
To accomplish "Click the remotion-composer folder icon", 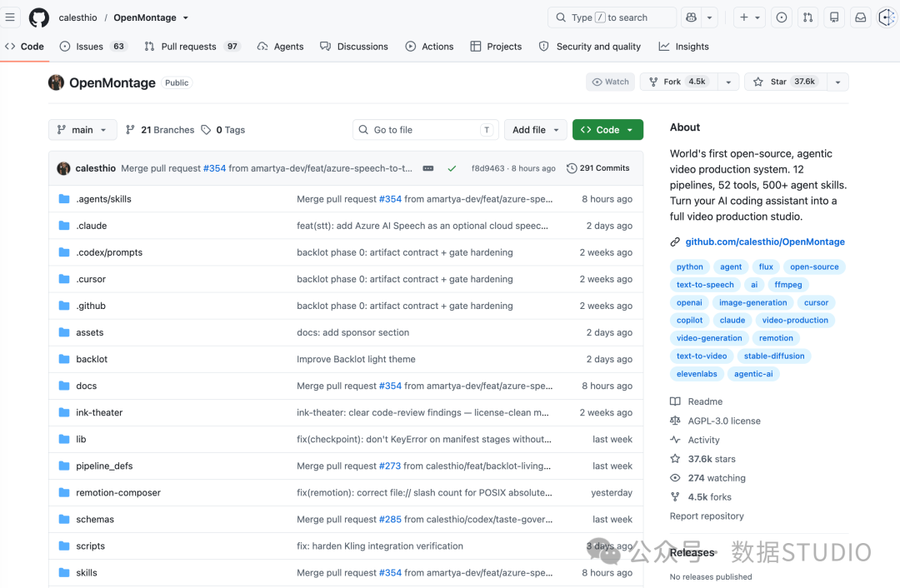I will point(64,493).
